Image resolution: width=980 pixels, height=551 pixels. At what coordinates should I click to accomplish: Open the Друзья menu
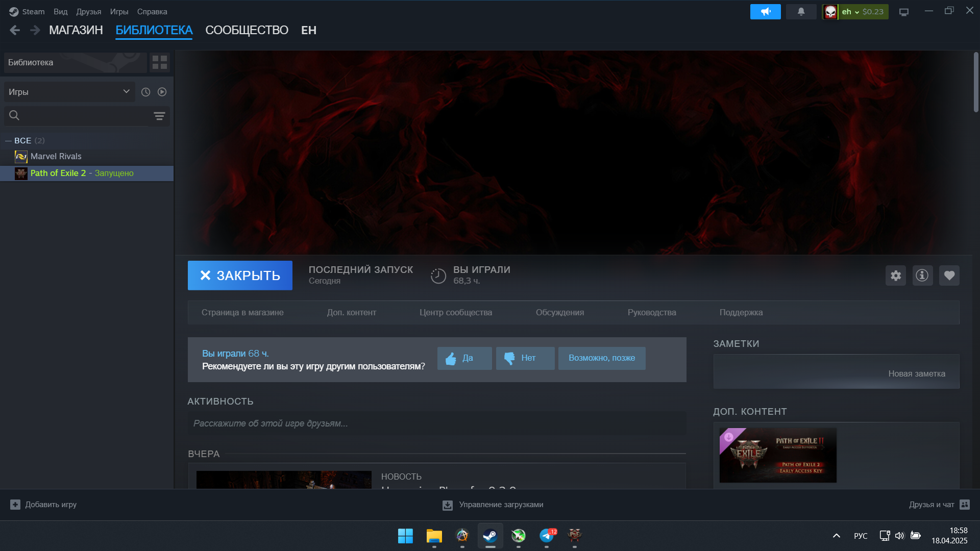pyautogui.click(x=89, y=12)
